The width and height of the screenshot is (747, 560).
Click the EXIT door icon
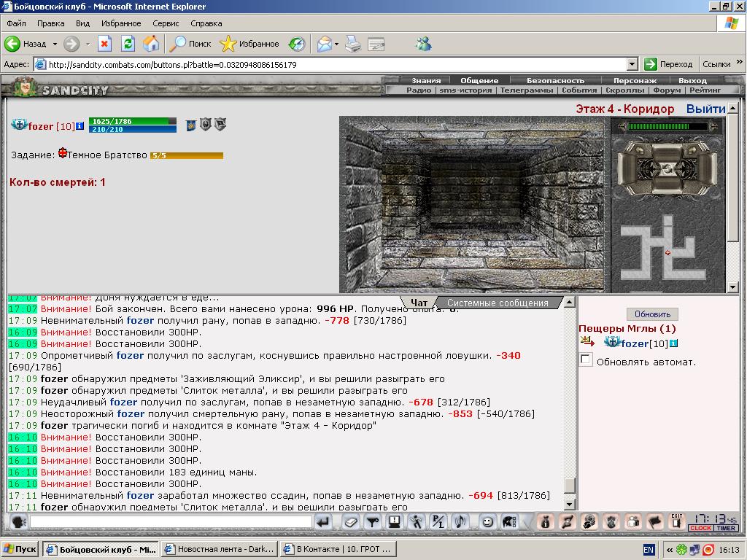point(677,521)
